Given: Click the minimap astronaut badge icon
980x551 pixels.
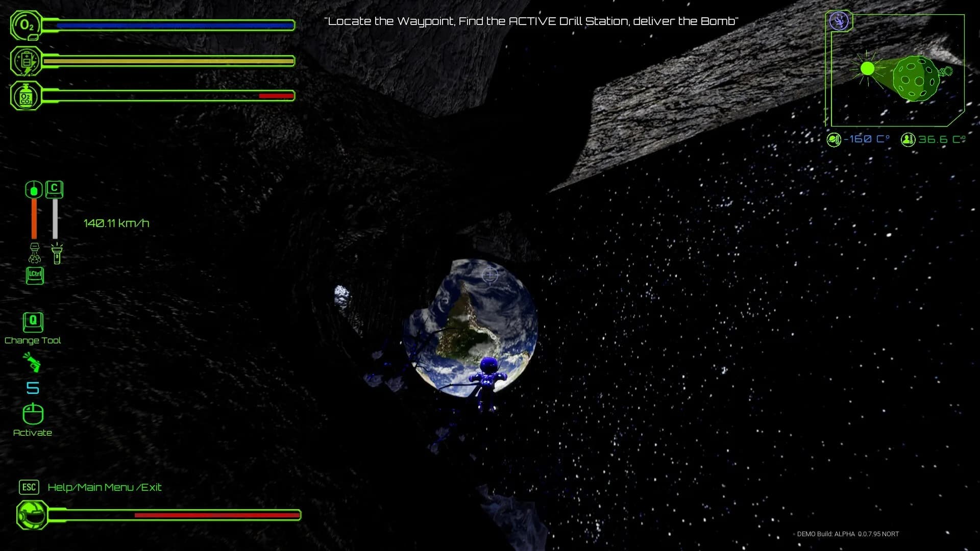Looking at the screenshot, I should 839,21.
